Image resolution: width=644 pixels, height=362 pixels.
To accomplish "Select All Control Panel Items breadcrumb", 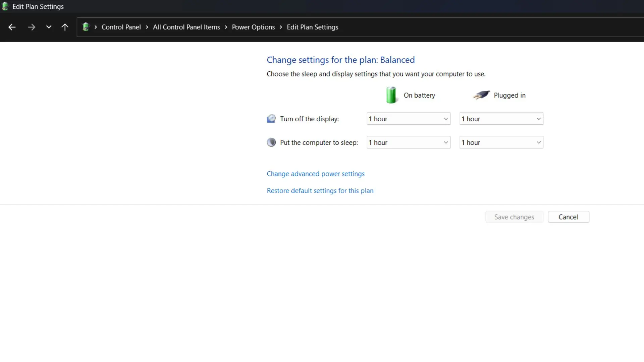I will click(186, 27).
